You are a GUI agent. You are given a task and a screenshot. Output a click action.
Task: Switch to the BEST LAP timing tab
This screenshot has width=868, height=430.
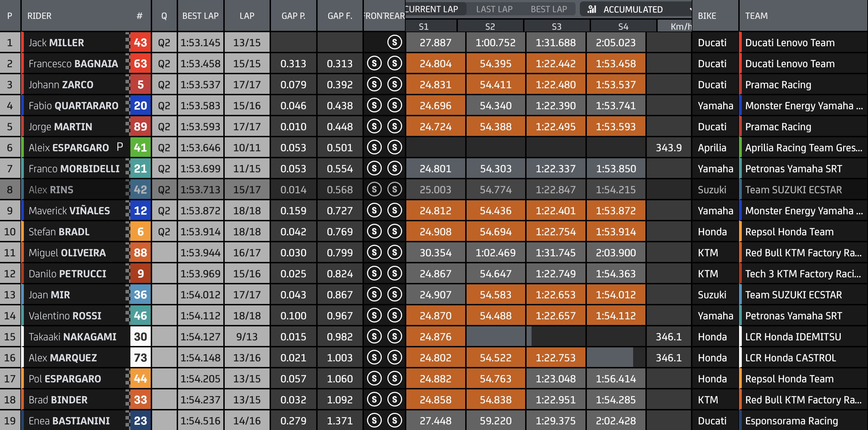pyautogui.click(x=549, y=9)
